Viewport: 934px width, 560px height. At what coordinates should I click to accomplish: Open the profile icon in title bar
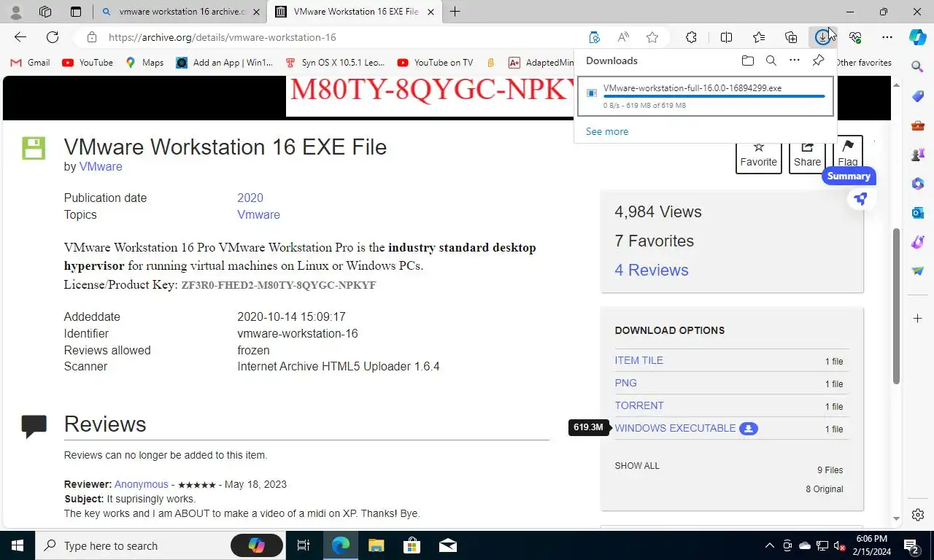(16, 12)
